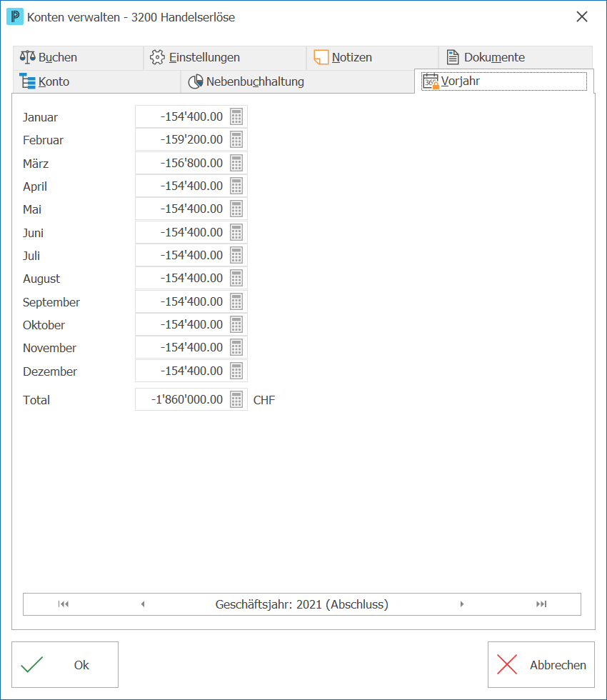
Task: Open calculator for Total amount
Action: 236,399
